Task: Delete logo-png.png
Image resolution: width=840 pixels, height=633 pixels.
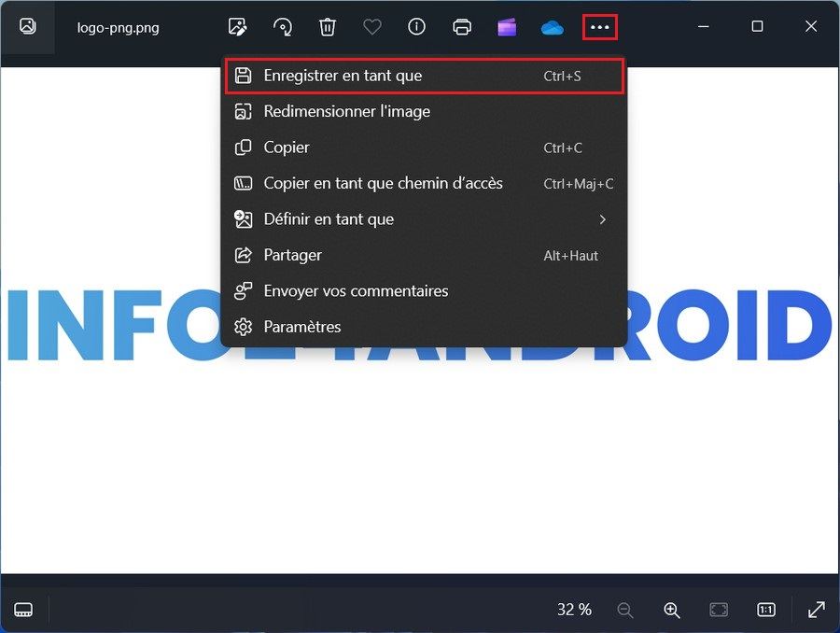Action: (x=328, y=27)
